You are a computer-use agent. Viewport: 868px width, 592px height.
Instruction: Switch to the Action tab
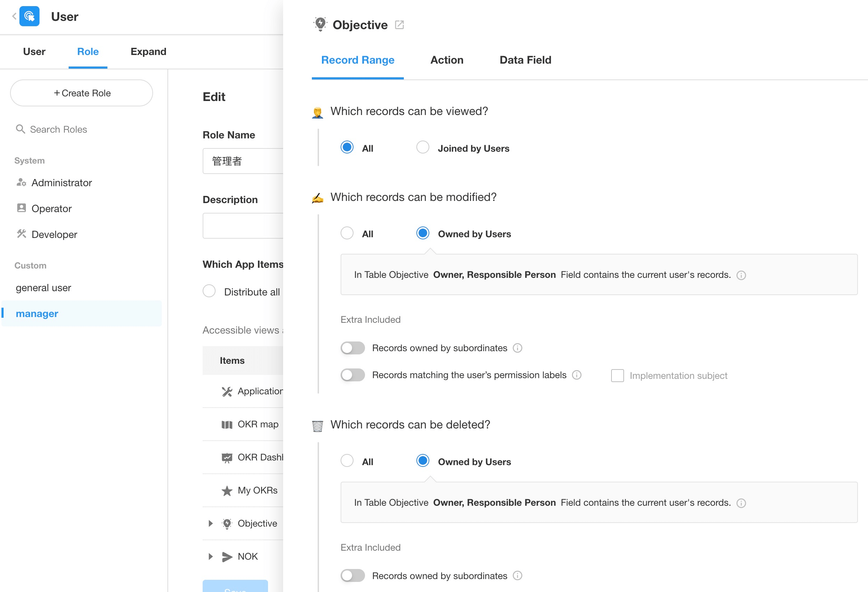(x=447, y=60)
